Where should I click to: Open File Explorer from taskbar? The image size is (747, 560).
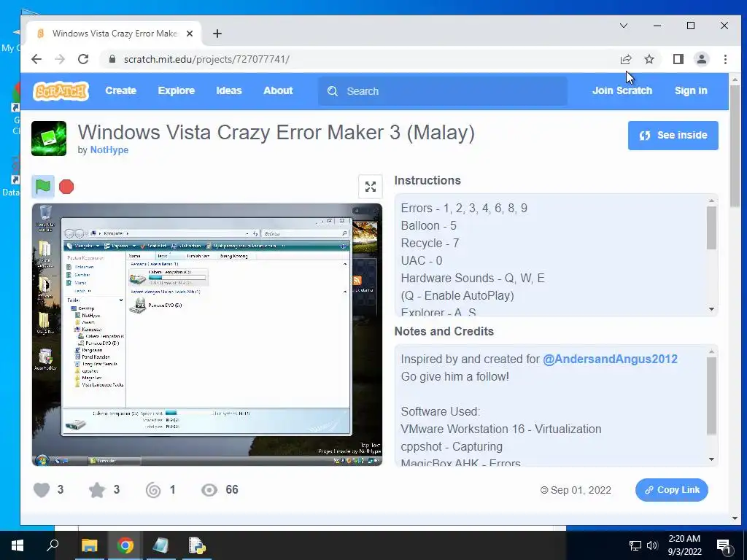point(89,545)
